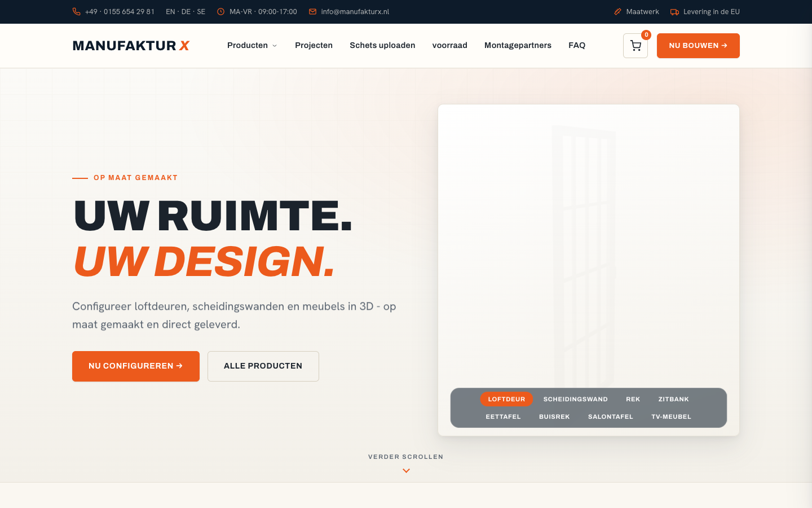812x508 pixels.
Task: Switch preview to Scheidingswand
Action: [575, 399]
